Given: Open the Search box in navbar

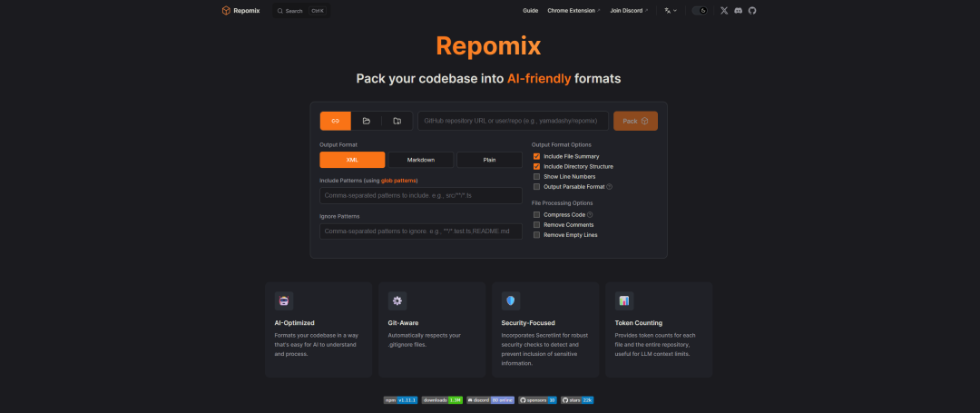Looking at the screenshot, I should click(301, 11).
